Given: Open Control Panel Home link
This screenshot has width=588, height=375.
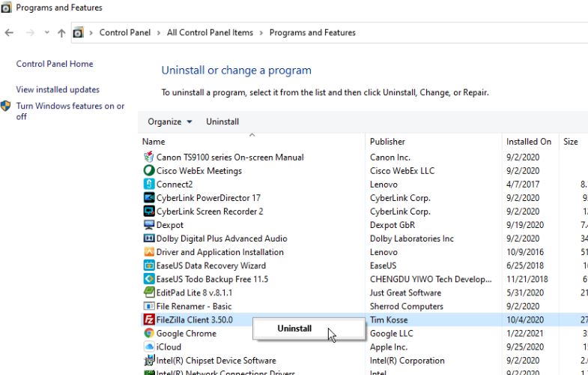Looking at the screenshot, I should [x=55, y=64].
